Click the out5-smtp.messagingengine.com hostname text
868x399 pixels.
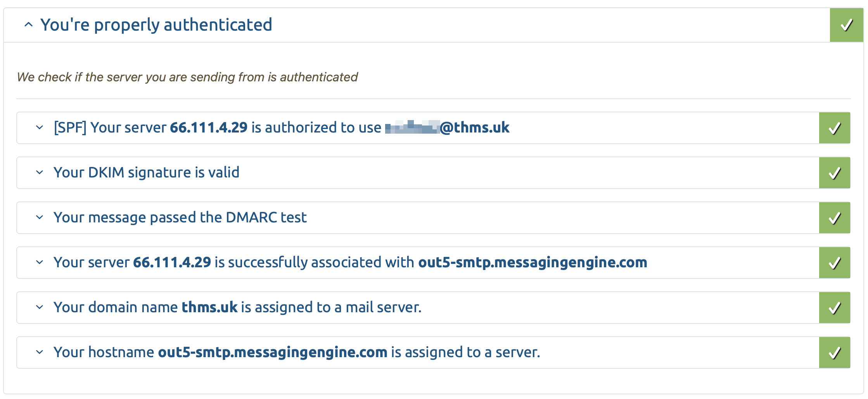tap(533, 263)
